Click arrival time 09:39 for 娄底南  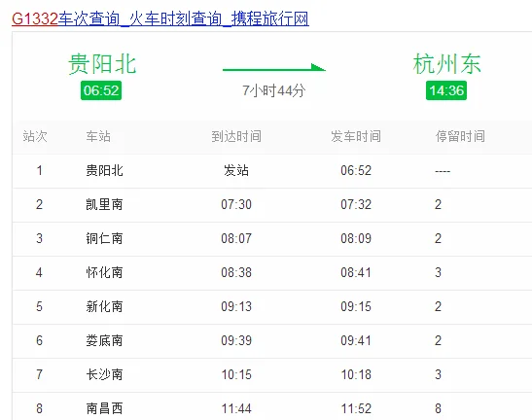pos(236,340)
